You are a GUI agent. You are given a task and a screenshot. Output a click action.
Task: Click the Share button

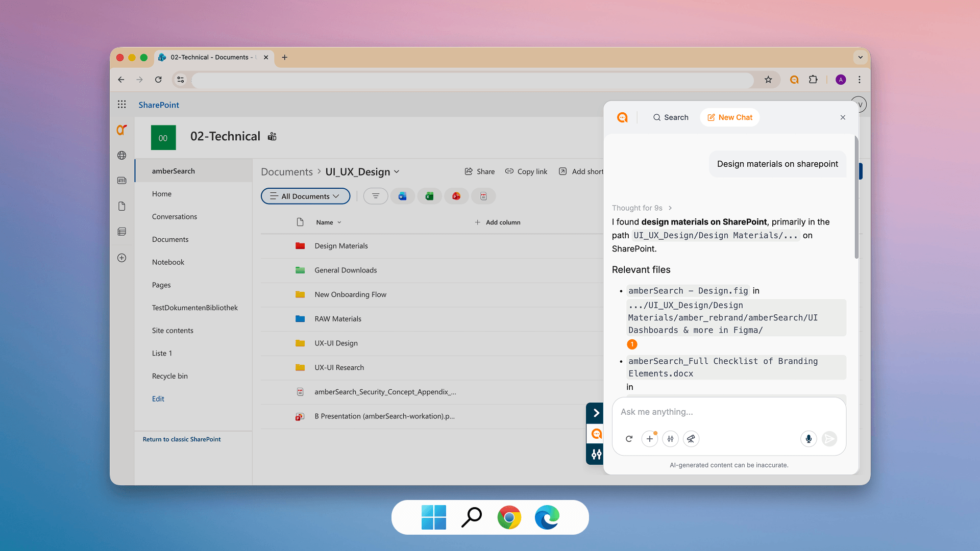coord(480,171)
